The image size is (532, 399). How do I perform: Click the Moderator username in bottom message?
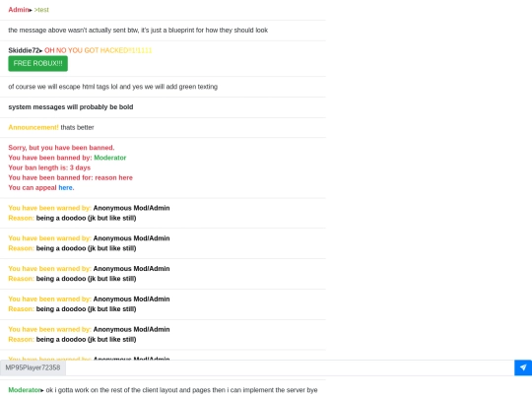click(x=24, y=390)
